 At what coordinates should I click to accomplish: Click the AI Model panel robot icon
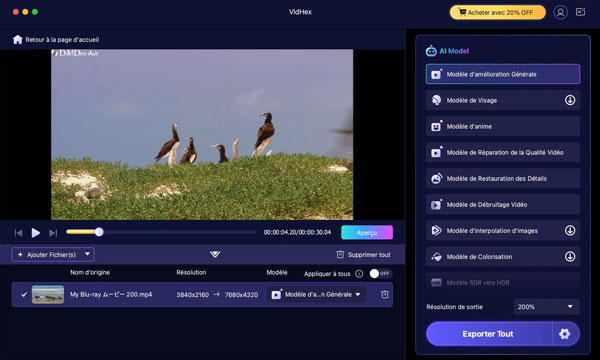[x=431, y=50]
